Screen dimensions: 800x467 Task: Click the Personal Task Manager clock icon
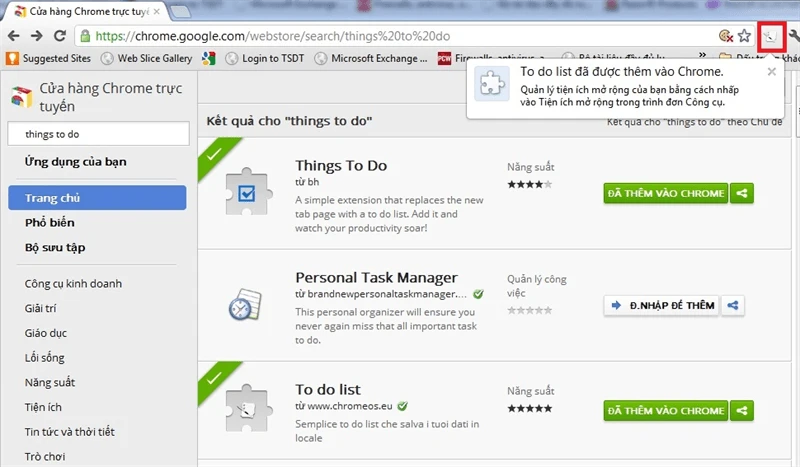[x=245, y=304]
